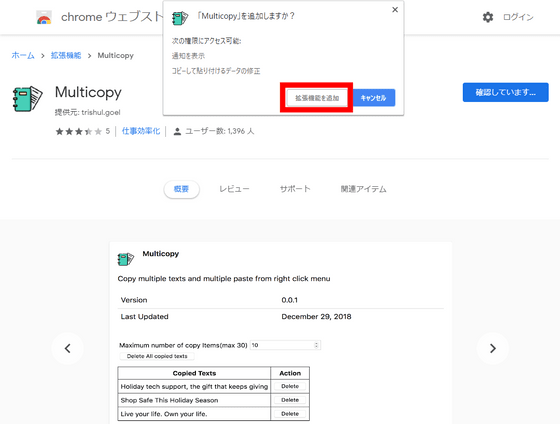560x424 pixels.
Task: Delete the Shop Safe This Holiday row
Action: [290, 400]
